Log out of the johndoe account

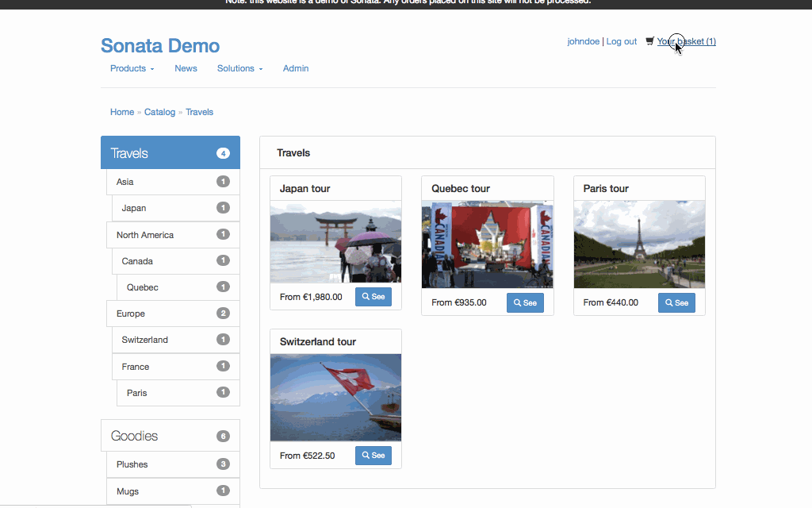(x=621, y=41)
